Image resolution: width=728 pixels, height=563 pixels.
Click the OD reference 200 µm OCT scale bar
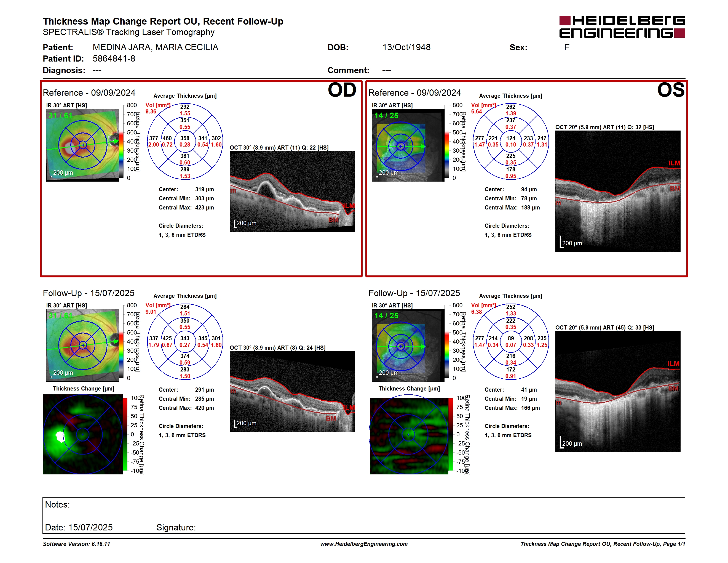[245, 224]
